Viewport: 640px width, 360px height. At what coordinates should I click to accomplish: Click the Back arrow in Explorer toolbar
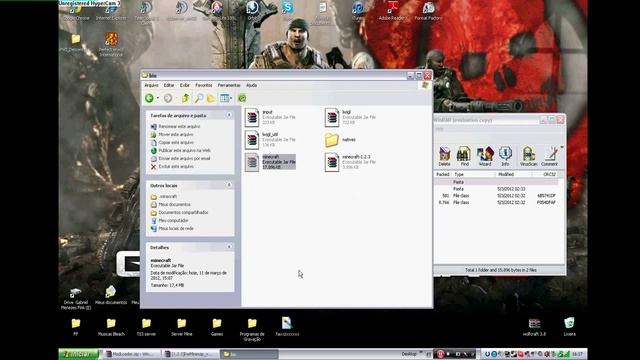tap(149, 98)
